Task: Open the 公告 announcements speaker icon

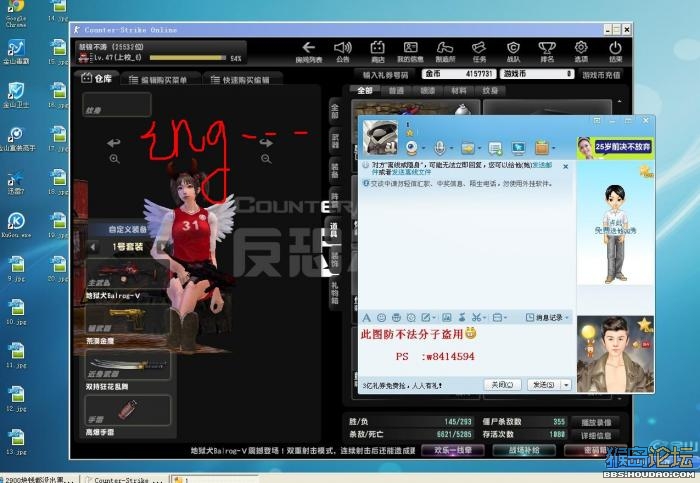Action: pyautogui.click(x=342, y=47)
